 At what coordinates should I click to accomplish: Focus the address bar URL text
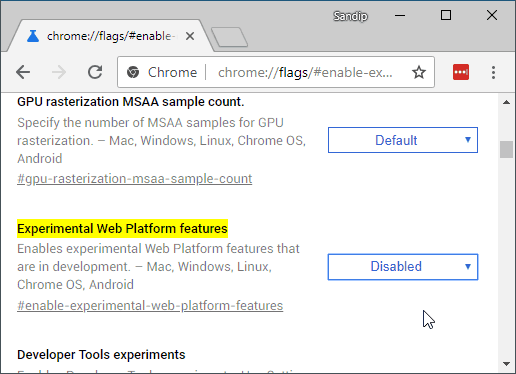305,72
